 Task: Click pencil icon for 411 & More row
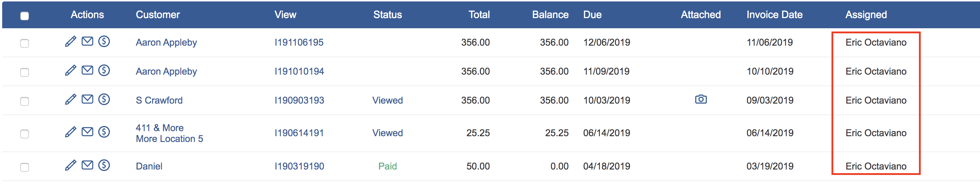[x=71, y=132]
